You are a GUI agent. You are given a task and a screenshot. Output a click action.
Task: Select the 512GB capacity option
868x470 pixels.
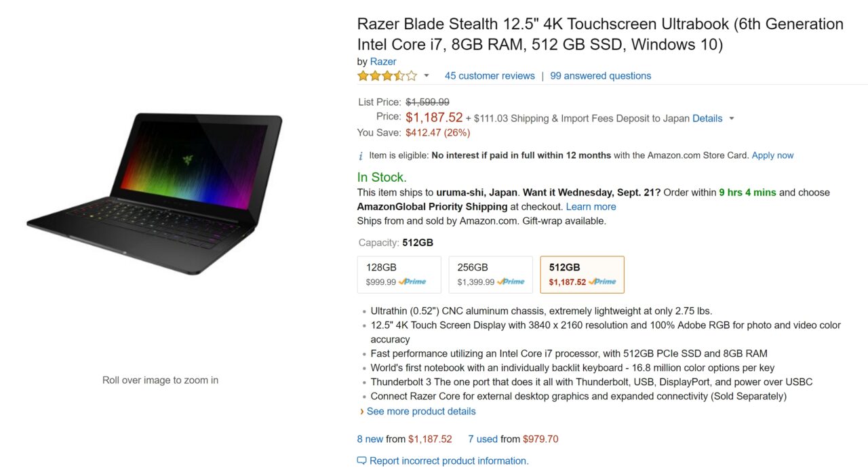[582, 274]
